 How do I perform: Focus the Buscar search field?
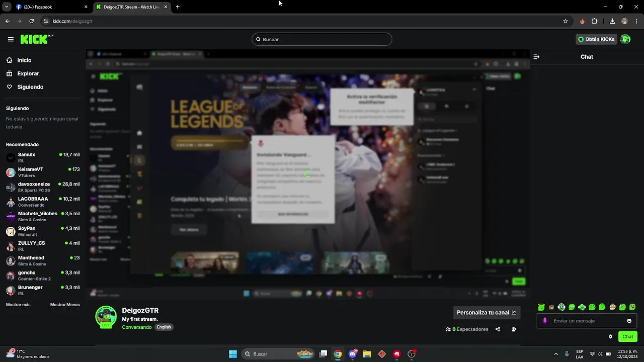pos(322,39)
